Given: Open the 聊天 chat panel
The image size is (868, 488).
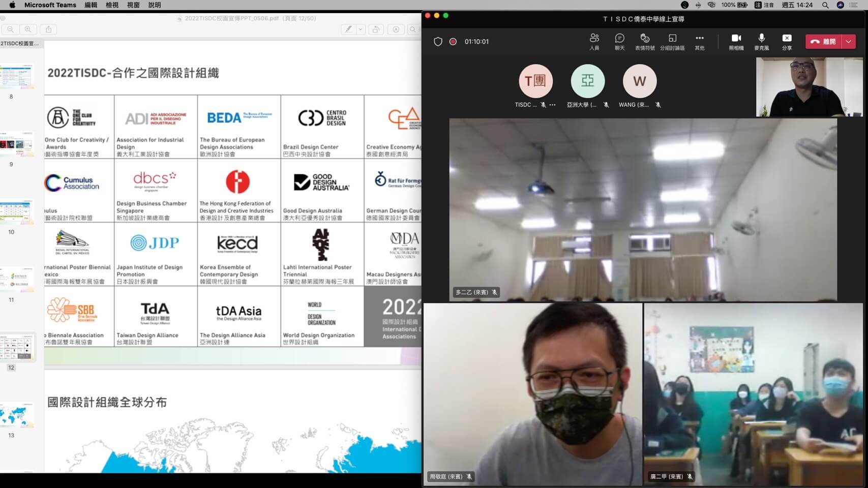Looking at the screenshot, I should click(619, 41).
